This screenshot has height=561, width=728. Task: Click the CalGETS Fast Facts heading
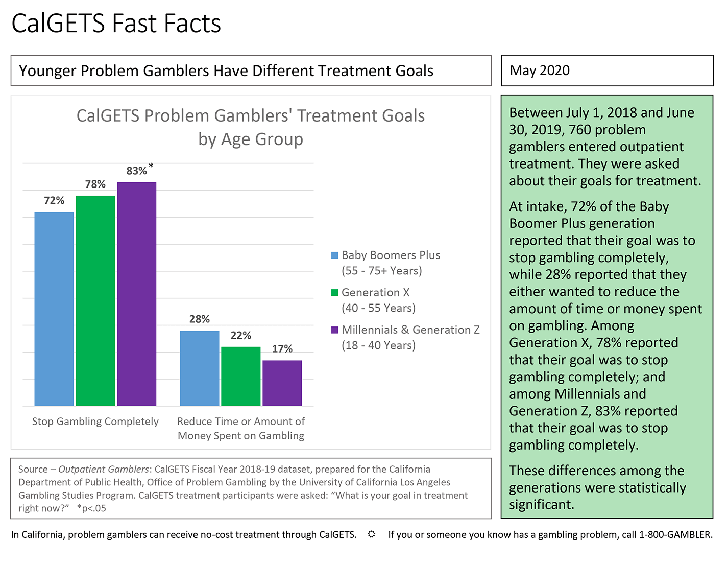(116, 24)
